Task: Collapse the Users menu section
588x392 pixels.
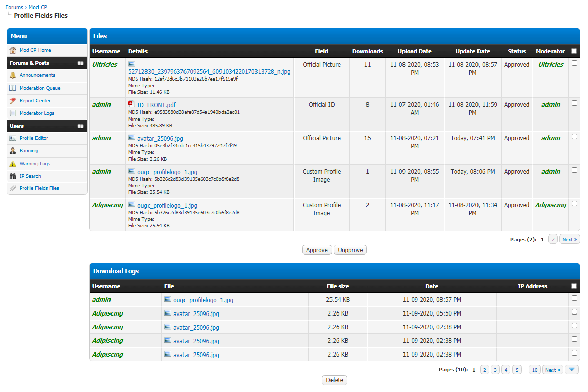Action: (x=80, y=126)
